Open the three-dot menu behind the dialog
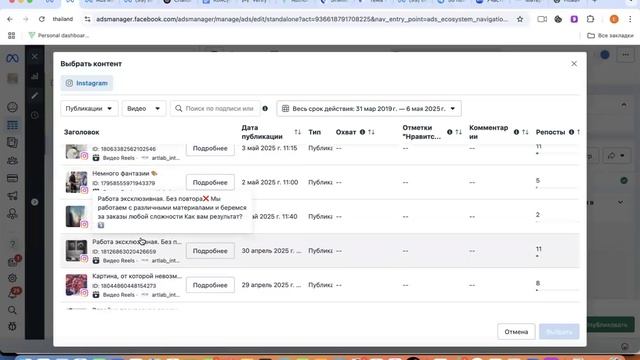Screen dimensions: 640x360 pyautogui.click(x=626, y=54)
